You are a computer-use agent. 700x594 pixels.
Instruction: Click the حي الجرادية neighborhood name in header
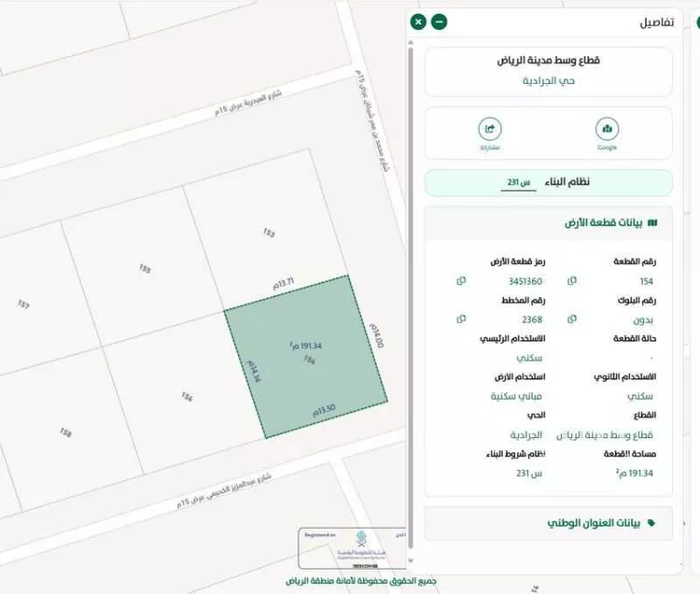coord(549,81)
